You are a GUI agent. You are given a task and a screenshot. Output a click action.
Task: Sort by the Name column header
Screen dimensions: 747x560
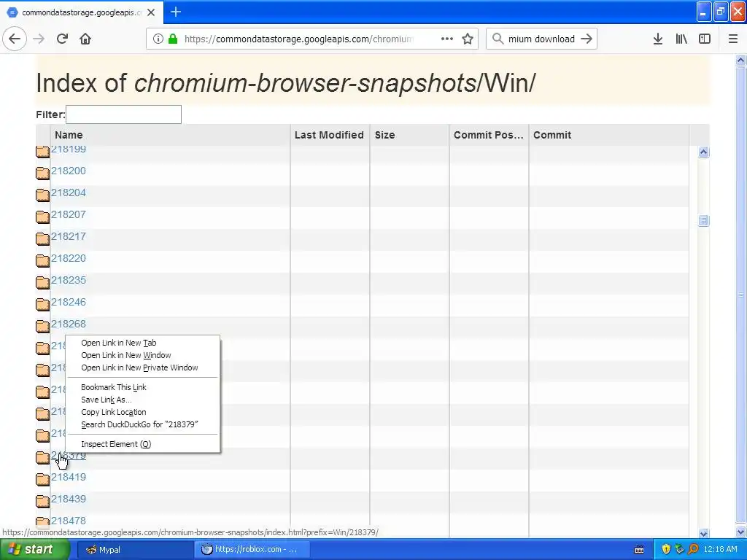pyautogui.click(x=170, y=135)
